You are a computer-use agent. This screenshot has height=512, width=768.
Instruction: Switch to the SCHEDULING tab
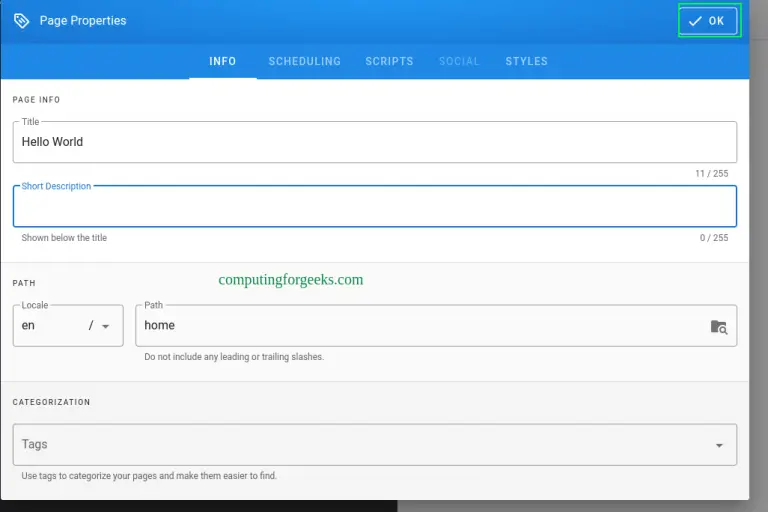[x=304, y=61]
